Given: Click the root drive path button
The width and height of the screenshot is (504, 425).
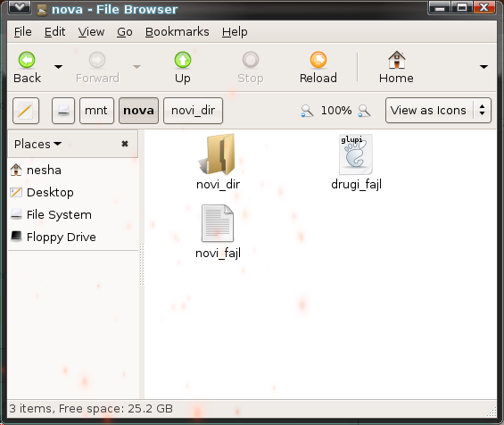Looking at the screenshot, I should (x=63, y=111).
